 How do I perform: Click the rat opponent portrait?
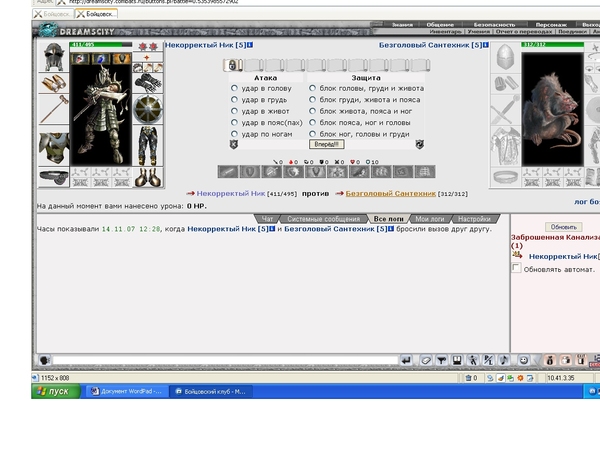click(552, 109)
